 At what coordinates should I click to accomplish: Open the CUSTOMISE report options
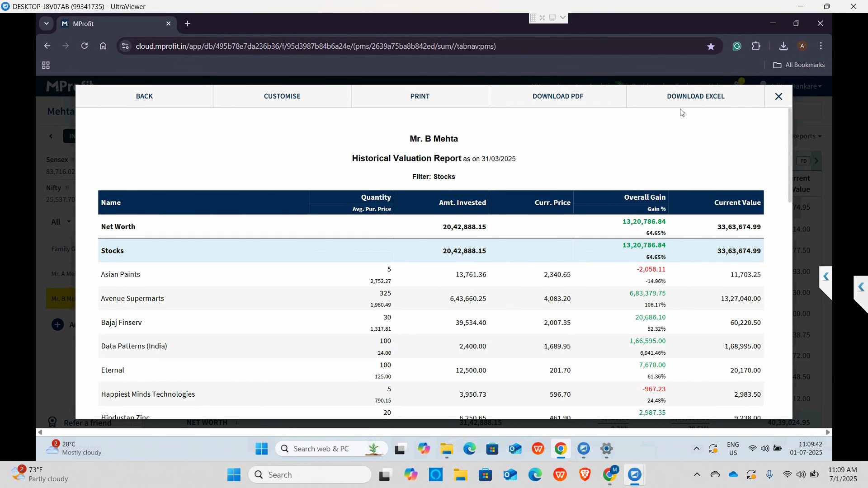click(x=282, y=96)
